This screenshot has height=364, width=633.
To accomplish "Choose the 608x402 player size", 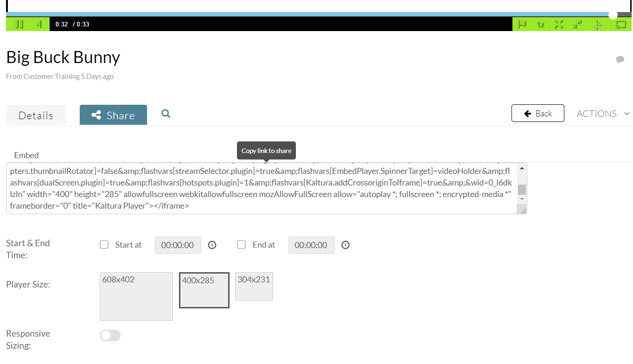I will tap(136, 296).
